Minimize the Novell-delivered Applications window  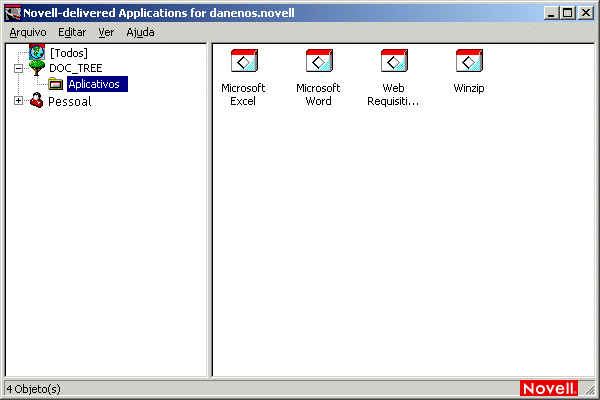click(551, 13)
